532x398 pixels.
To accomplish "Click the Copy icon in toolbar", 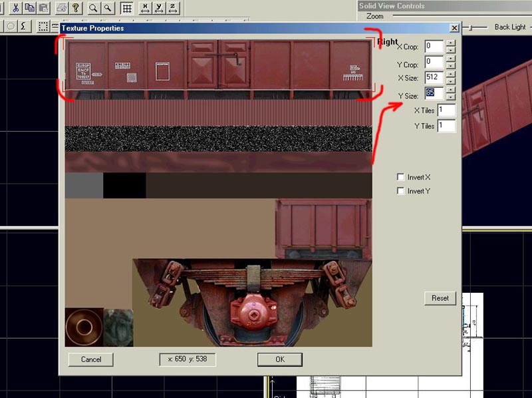I will click(29, 8).
